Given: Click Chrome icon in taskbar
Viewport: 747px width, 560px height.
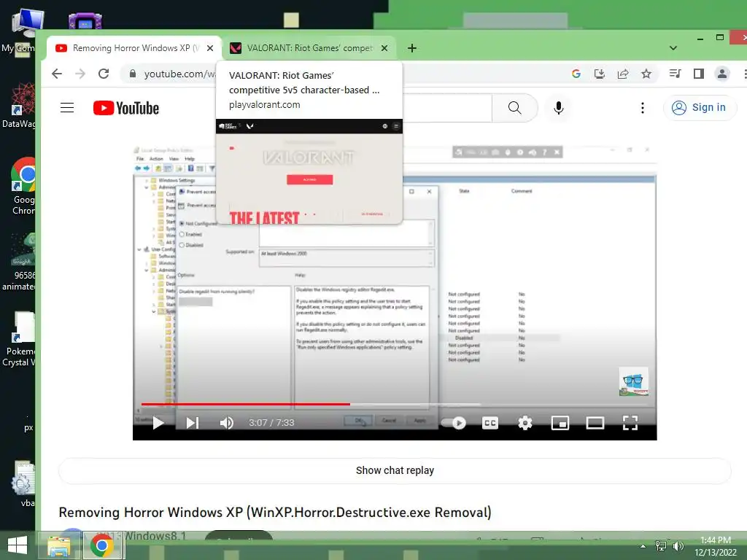Looking at the screenshot, I should pyautogui.click(x=102, y=545).
